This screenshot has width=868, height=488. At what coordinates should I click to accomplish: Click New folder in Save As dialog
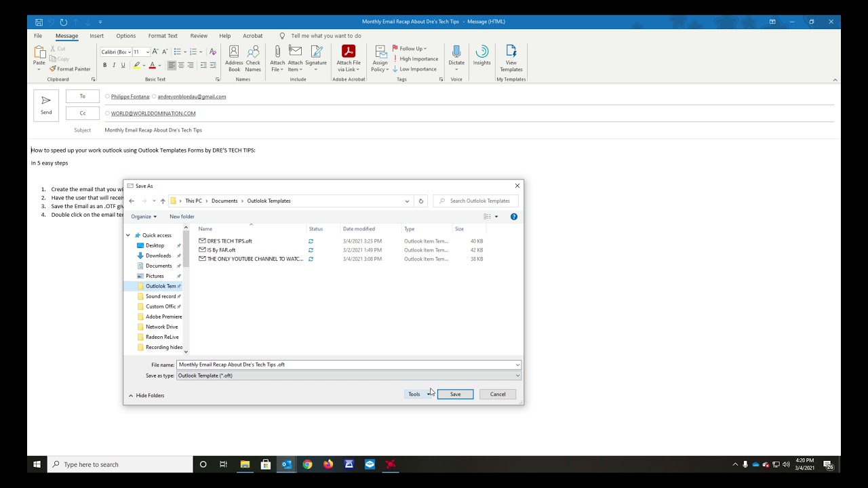[x=182, y=216]
